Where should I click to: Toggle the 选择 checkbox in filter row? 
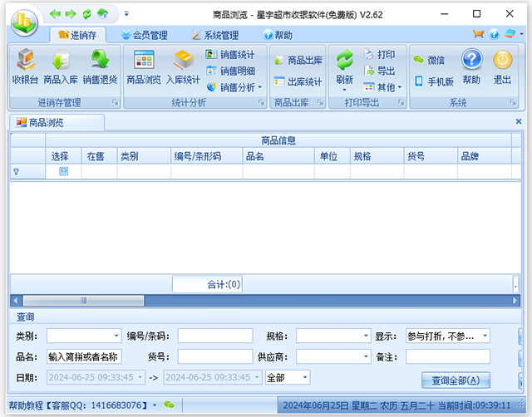(x=63, y=171)
